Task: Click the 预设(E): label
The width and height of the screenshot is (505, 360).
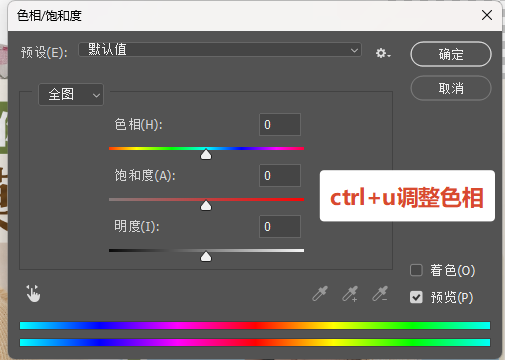Action: [44, 52]
